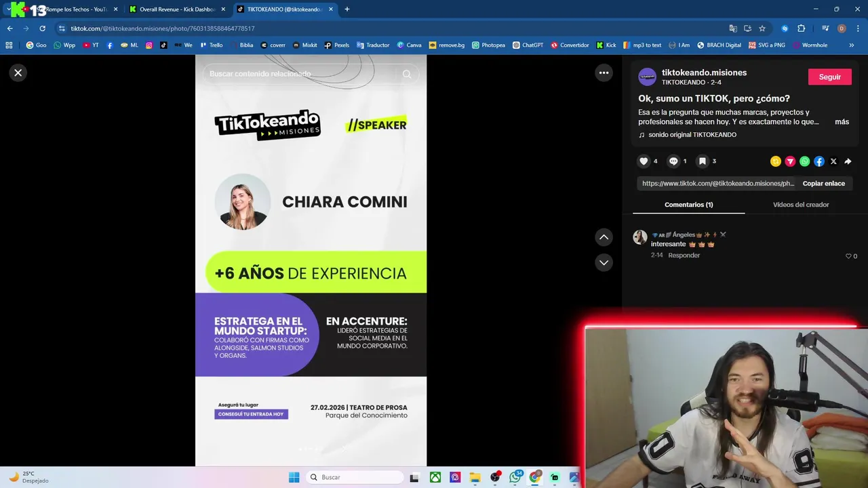
Task: Open the tiktokeando.misiones avatar
Action: (648, 77)
